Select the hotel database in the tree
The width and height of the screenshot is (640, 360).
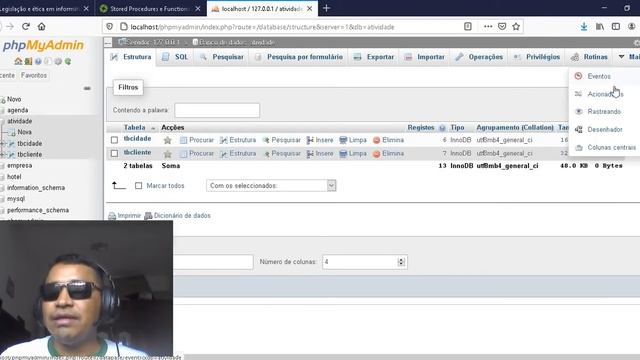point(14,177)
